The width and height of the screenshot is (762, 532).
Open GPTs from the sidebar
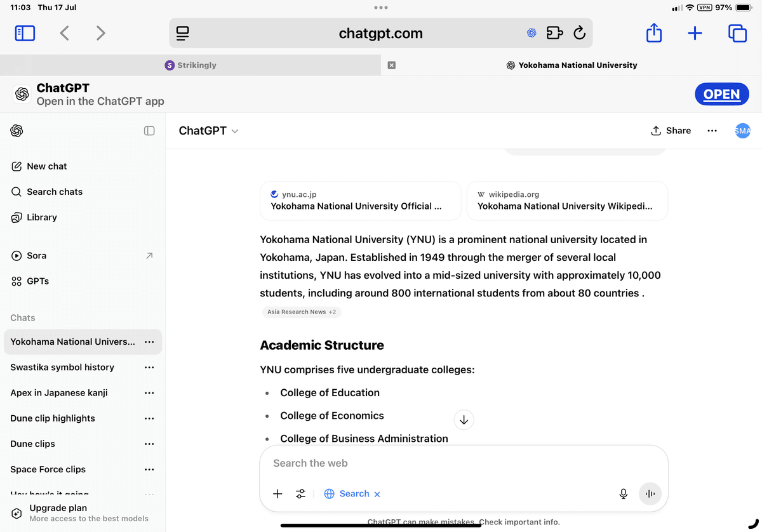click(83, 281)
